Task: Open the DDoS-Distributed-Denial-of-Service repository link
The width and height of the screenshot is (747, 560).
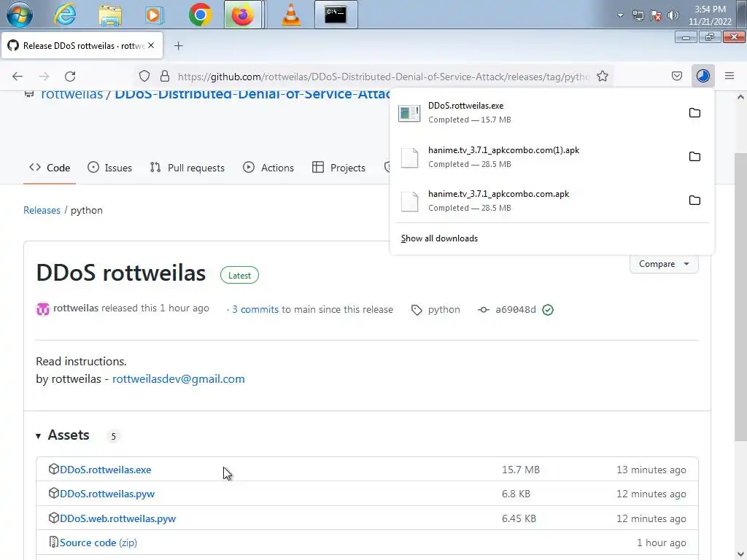Action: tap(252, 94)
